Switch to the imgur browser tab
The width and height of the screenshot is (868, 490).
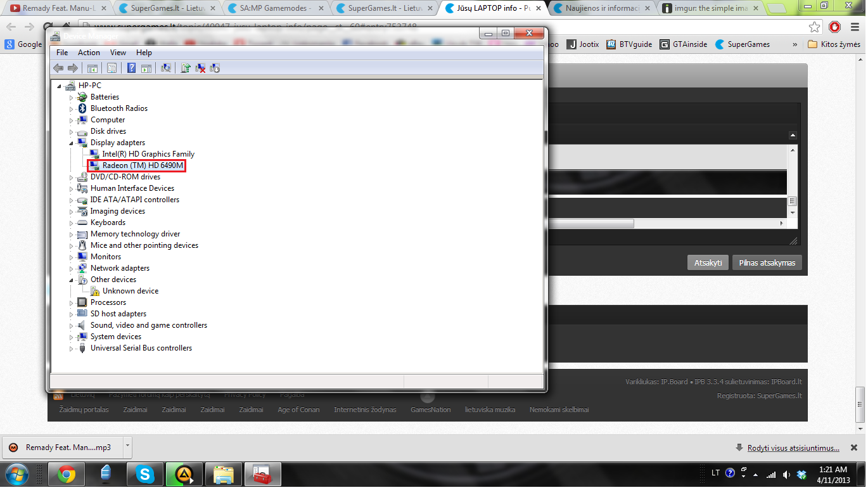point(712,8)
